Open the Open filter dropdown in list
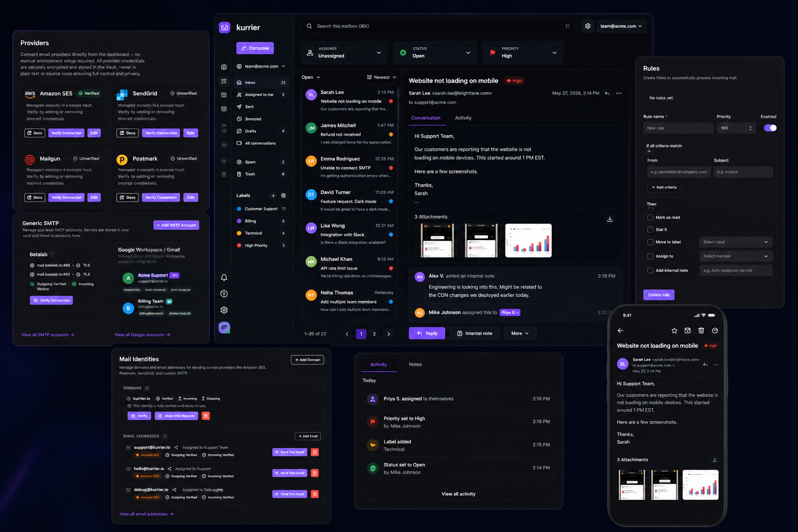798x532 pixels. tap(311, 77)
